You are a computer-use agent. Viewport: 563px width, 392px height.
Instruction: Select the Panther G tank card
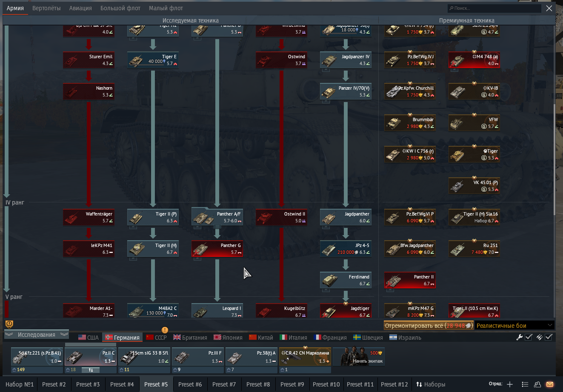[x=217, y=249]
